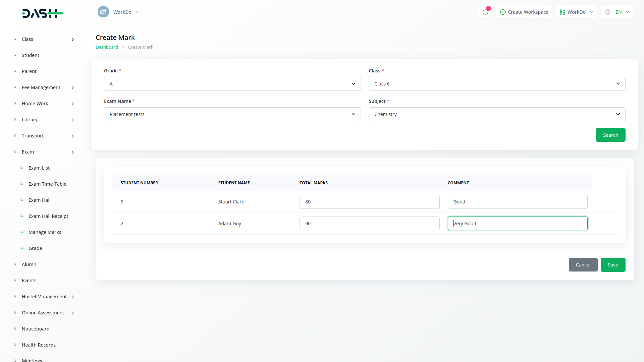Screen dimensions: 644x362
Task: Open Manage Marks in sidebar
Action: pyautogui.click(x=45, y=232)
